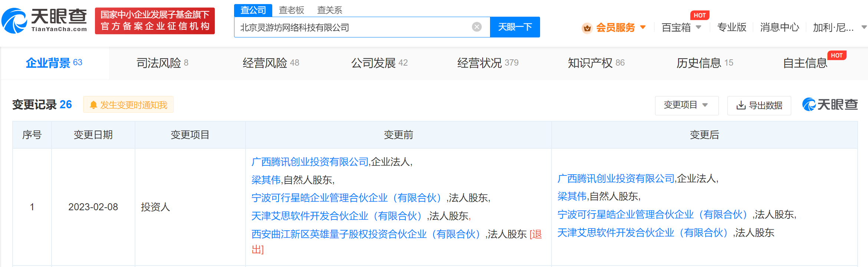Open the 百宝箱 dropdown menu
The width and height of the screenshot is (868, 267).
[x=681, y=27]
